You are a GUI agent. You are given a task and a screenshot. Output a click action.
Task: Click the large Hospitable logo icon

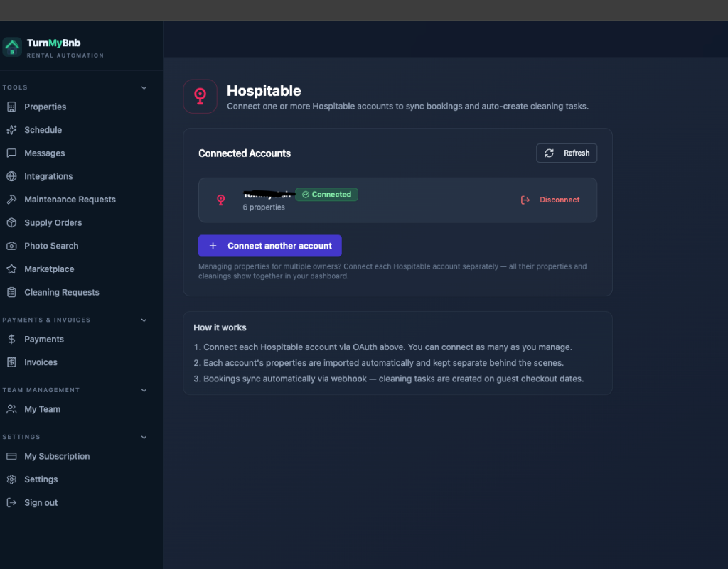click(200, 97)
